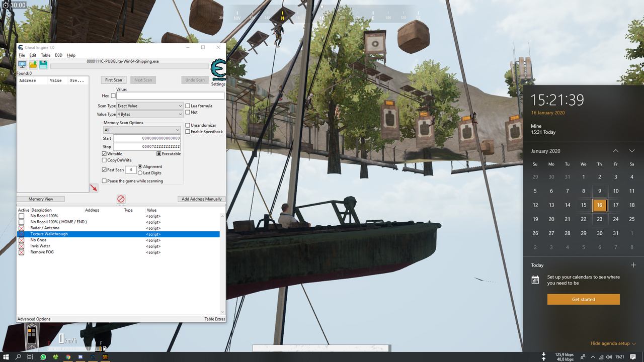The width and height of the screenshot is (644, 362).
Task: Open the volume tray icon
Action: [x=609, y=356]
